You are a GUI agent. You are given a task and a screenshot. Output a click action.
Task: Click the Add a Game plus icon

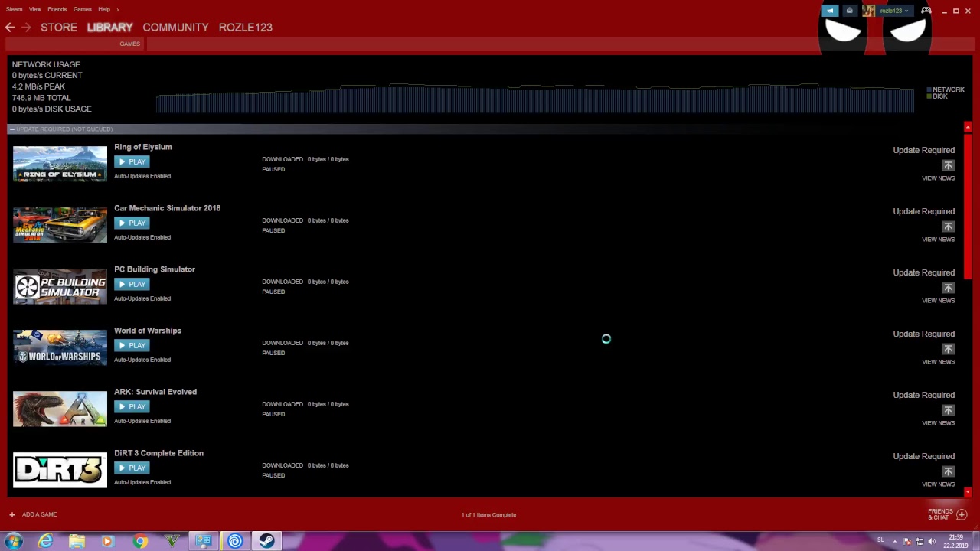[12, 514]
